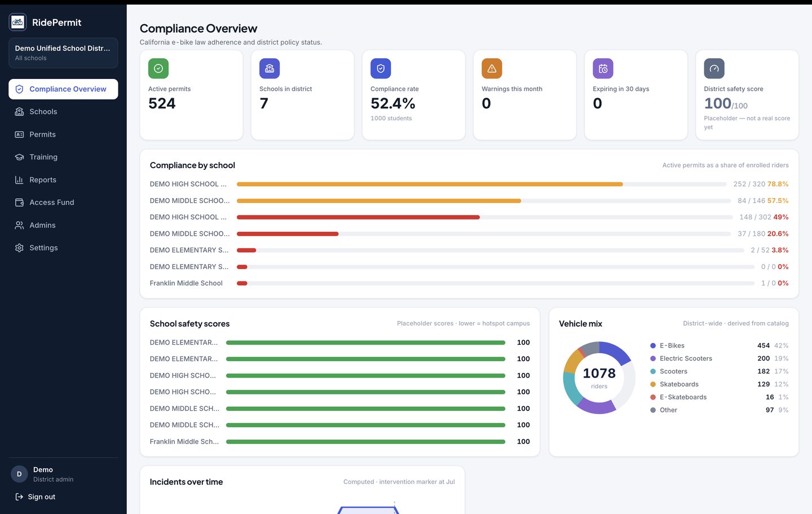Click the Sign out arrow icon

[19, 497]
